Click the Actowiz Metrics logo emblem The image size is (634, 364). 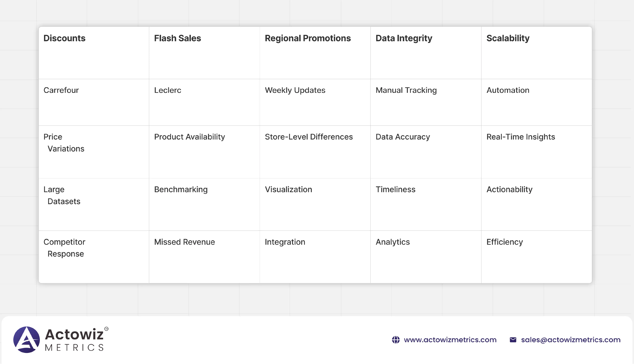click(27, 340)
